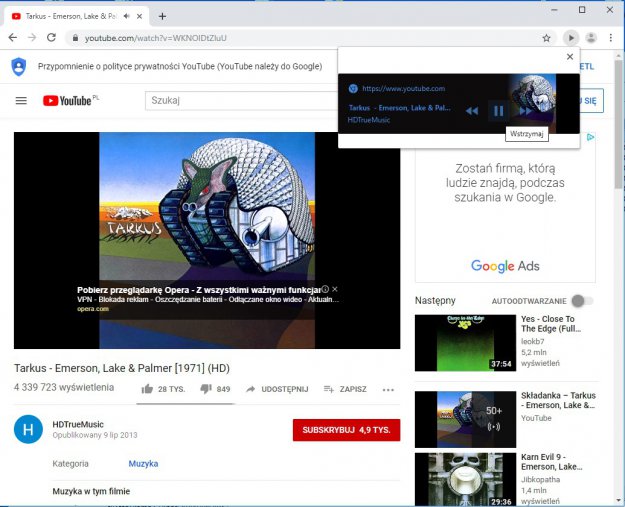Click the previous track button in the media popup
Screen dimensions: 625x507
[x=472, y=111]
